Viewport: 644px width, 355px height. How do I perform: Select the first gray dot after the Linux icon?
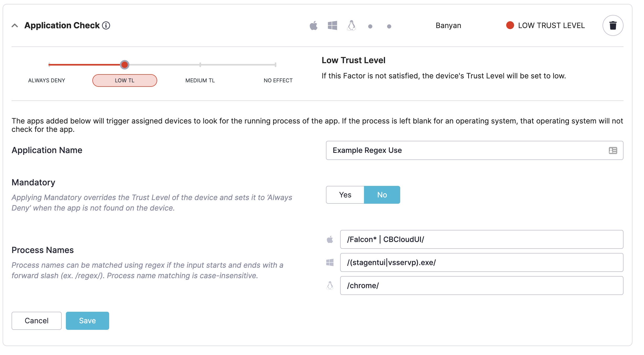click(370, 26)
